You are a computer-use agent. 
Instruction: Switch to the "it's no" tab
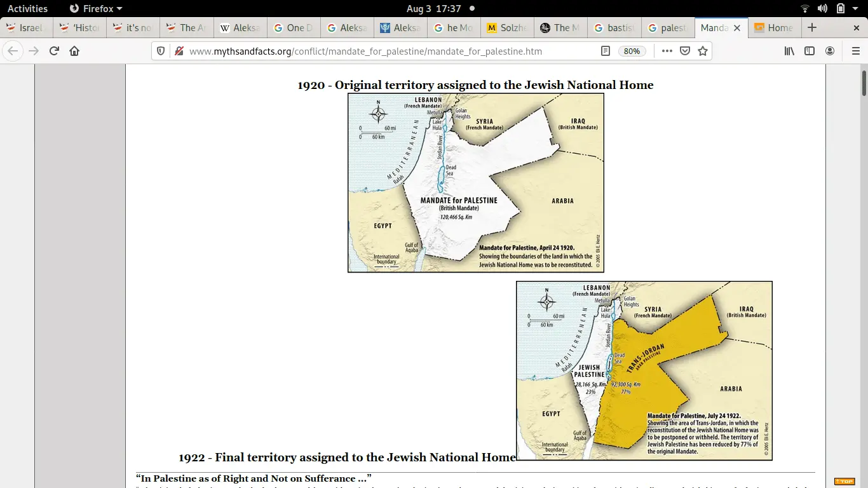pyautogui.click(x=133, y=28)
